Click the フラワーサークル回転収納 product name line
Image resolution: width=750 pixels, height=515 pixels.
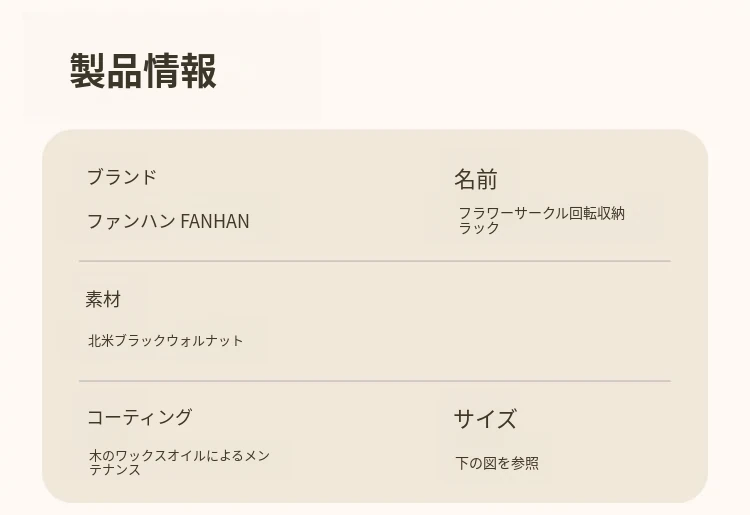click(541, 213)
